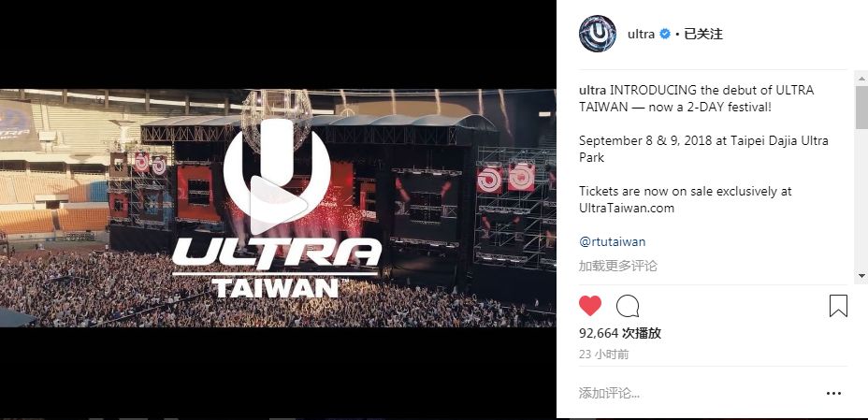Open comments with the speech bubble icon
868x420 pixels.
click(x=628, y=306)
